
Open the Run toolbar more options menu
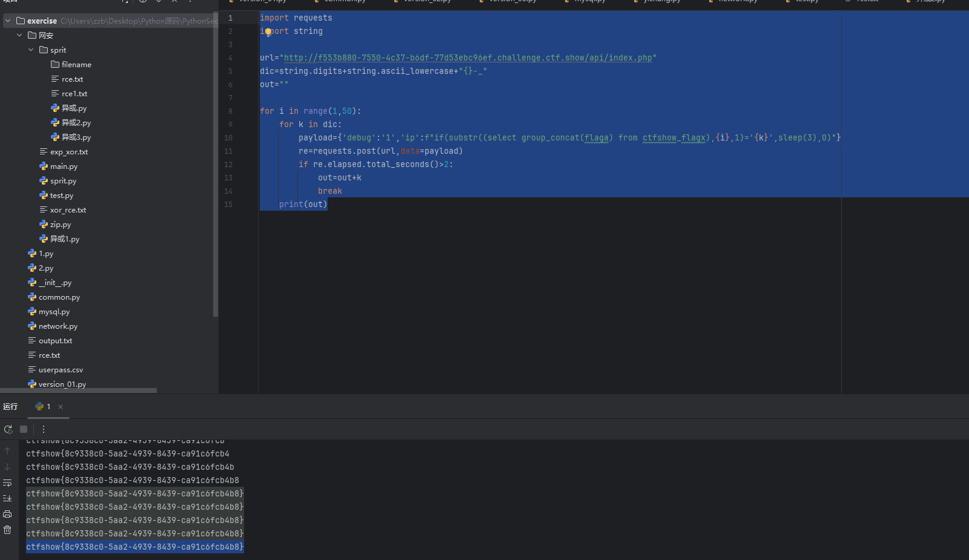44,429
